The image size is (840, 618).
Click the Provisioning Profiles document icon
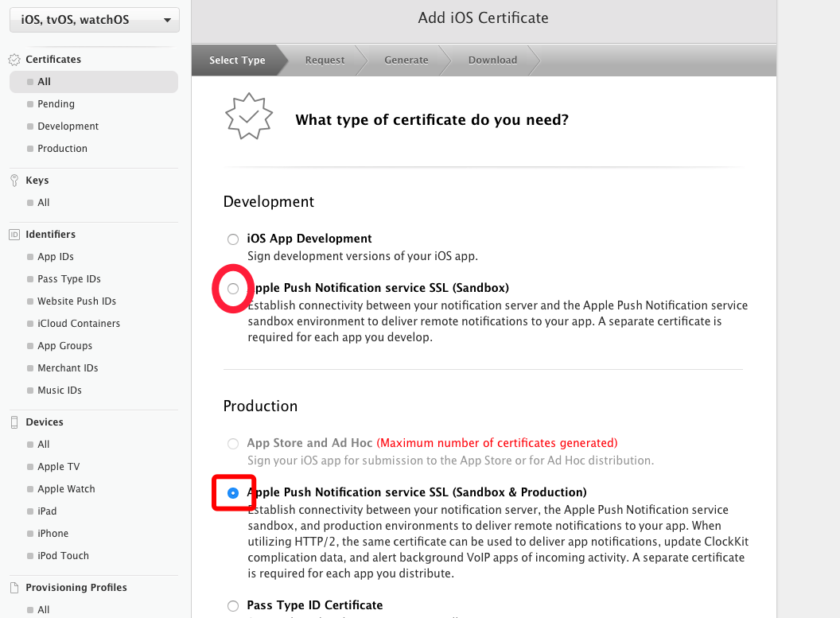tap(14, 588)
